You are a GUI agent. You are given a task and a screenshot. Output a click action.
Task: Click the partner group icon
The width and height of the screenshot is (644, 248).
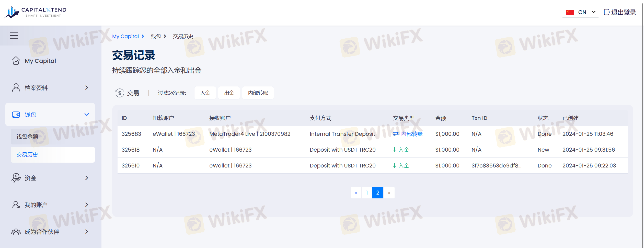pyautogui.click(x=16, y=232)
